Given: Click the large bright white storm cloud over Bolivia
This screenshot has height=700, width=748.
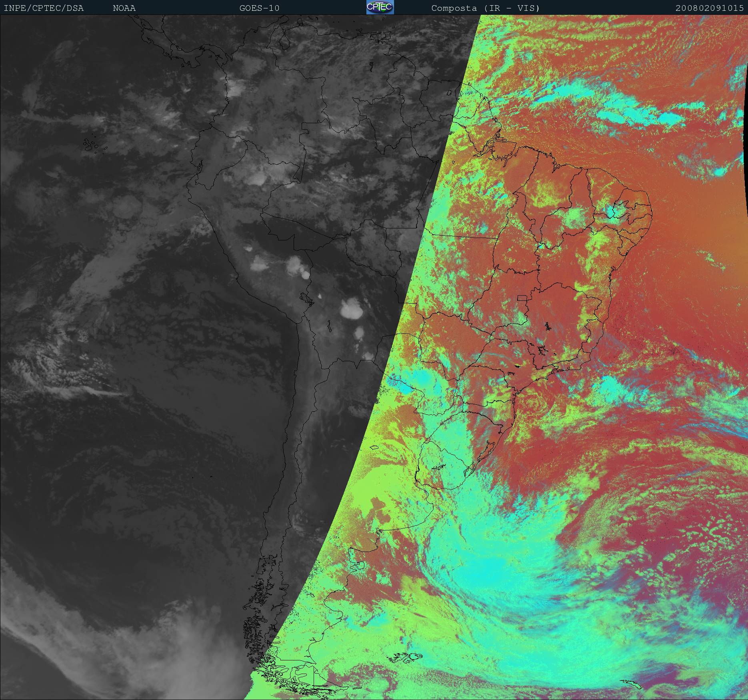Looking at the screenshot, I should click(351, 309).
